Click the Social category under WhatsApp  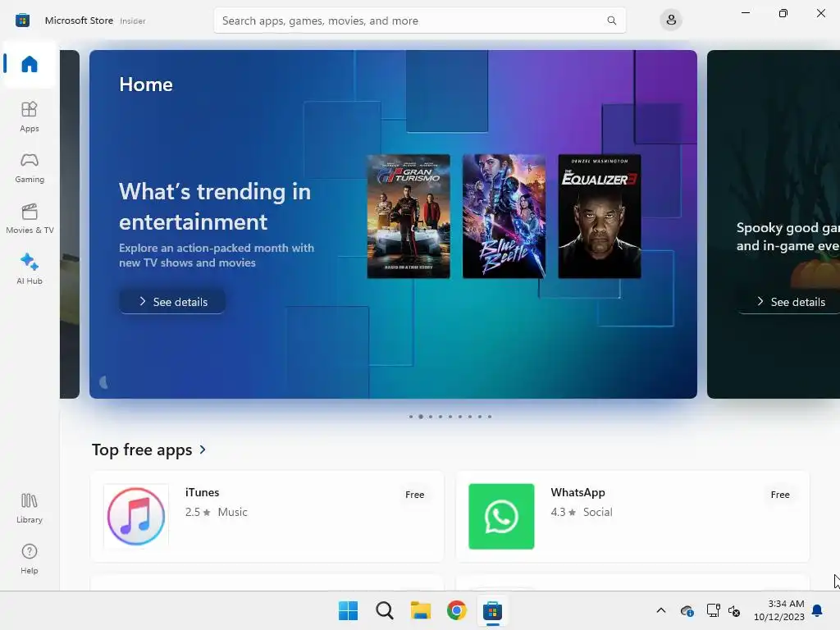point(597,512)
